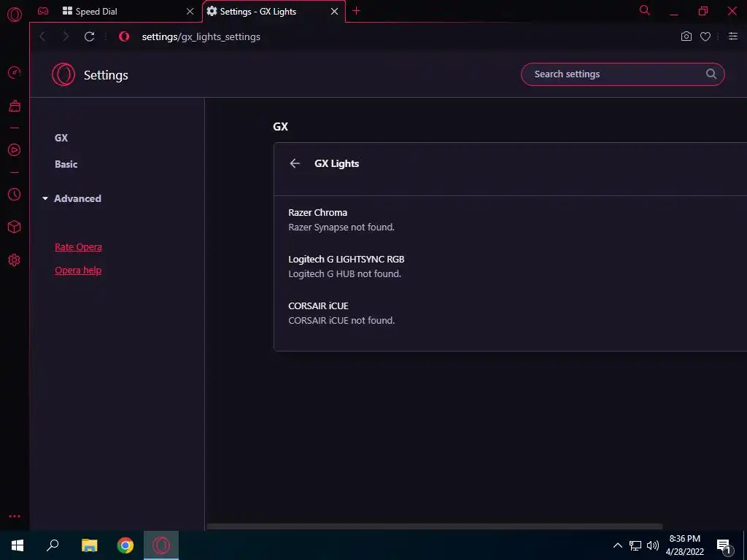This screenshot has width=747, height=560.
Task: Expand the Advanced settings section
Action: (x=71, y=198)
